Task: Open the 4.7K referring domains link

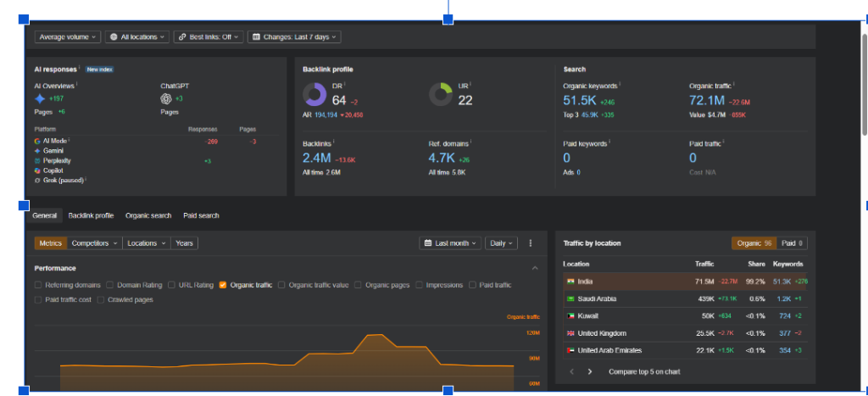Action: pyautogui.click(x=442, y=158)
